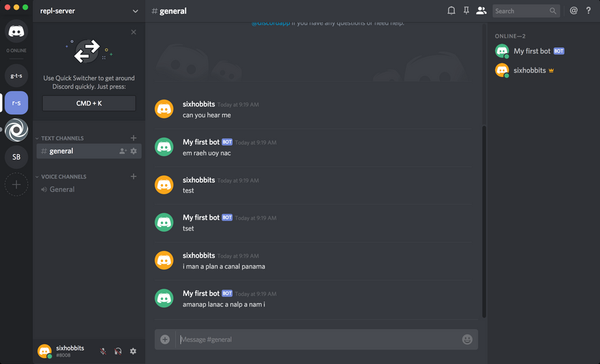600x364 pixels.
Task: Toggle the member list icon
Action: pos(481,11)
